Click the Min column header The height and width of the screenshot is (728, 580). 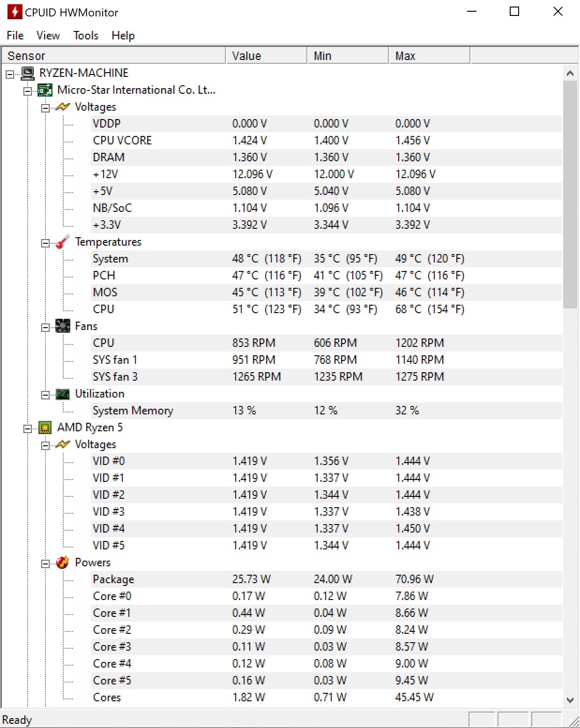[x=348, y=56]
